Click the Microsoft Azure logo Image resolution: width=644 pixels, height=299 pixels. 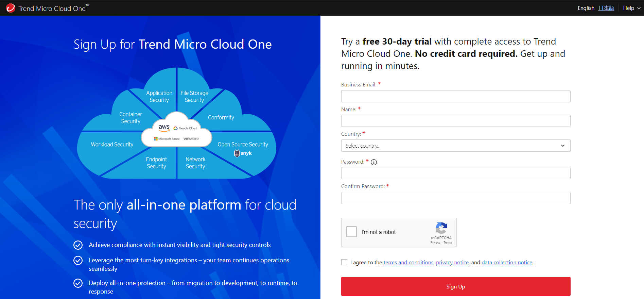[x=167, y=139]
